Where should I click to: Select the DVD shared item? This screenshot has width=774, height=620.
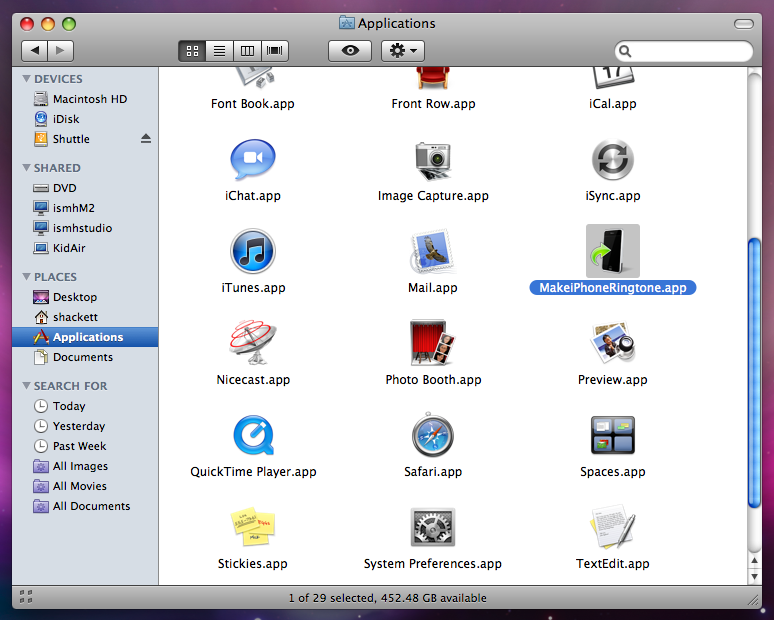85,188
